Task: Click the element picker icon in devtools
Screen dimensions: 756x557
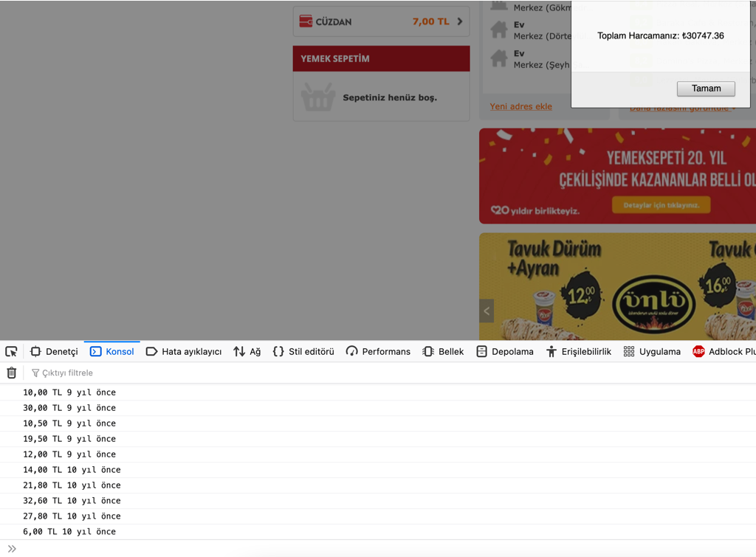Action: pos(11,352)
